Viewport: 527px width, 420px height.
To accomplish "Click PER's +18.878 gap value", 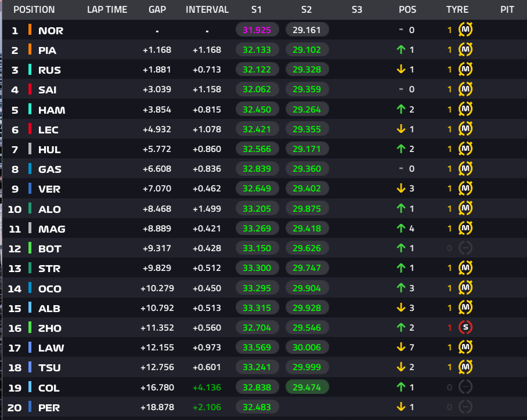I will 157,407.
